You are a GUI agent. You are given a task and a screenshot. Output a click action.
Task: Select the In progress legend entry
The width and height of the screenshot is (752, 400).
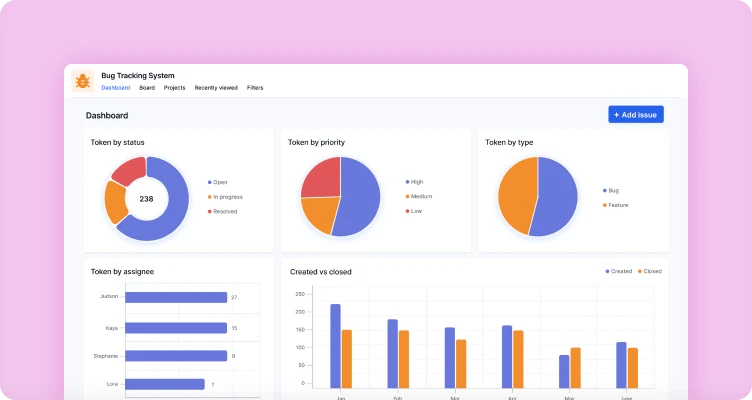click(225, 197)
